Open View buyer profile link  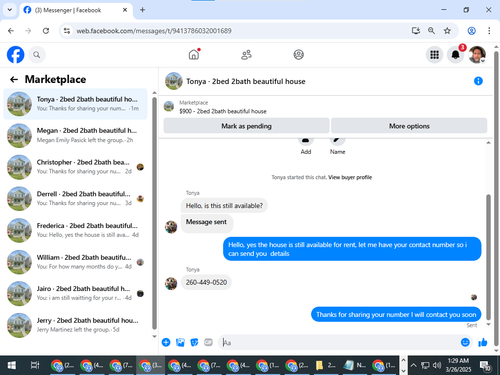tap(350, 177)
